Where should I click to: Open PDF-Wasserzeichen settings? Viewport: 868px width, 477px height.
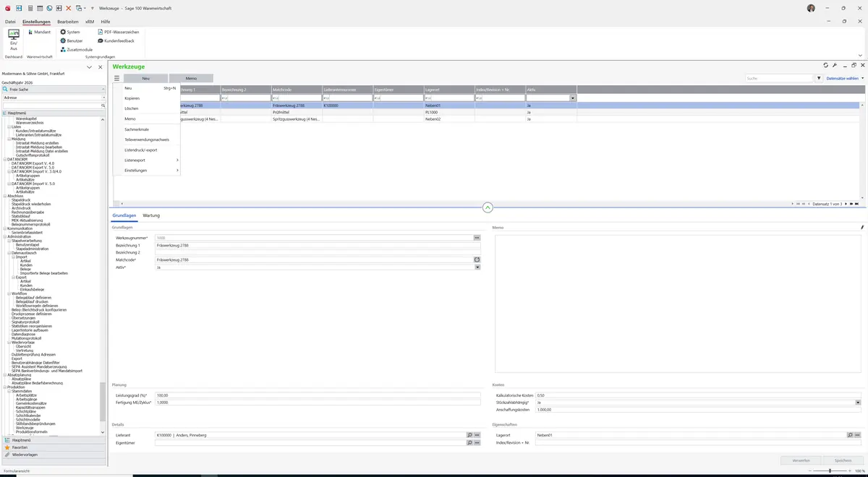[118, 33]
